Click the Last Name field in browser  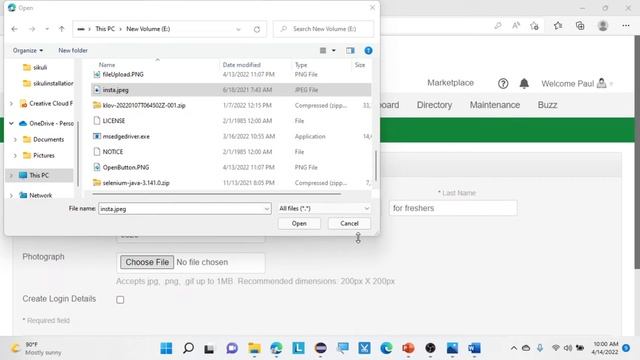[x=453, y=208]
